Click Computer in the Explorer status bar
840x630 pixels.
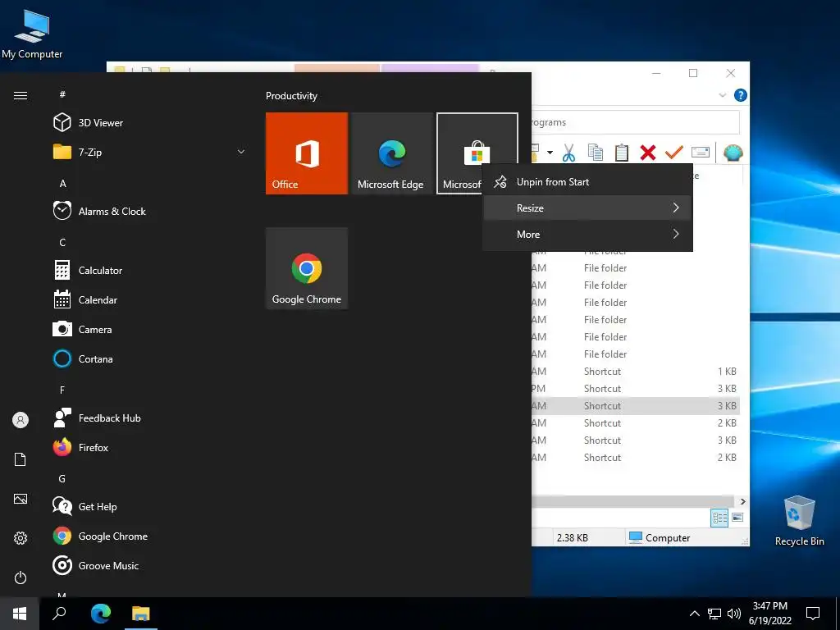click(660, 538)
